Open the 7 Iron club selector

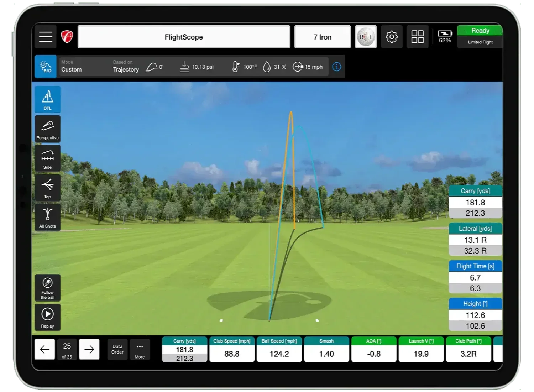coord(323,37)
